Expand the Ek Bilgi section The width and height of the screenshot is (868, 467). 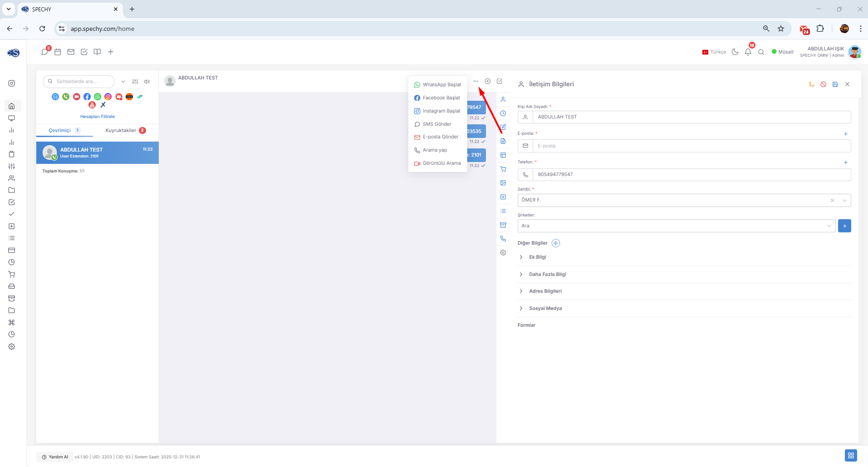click(x=684, y=257)
